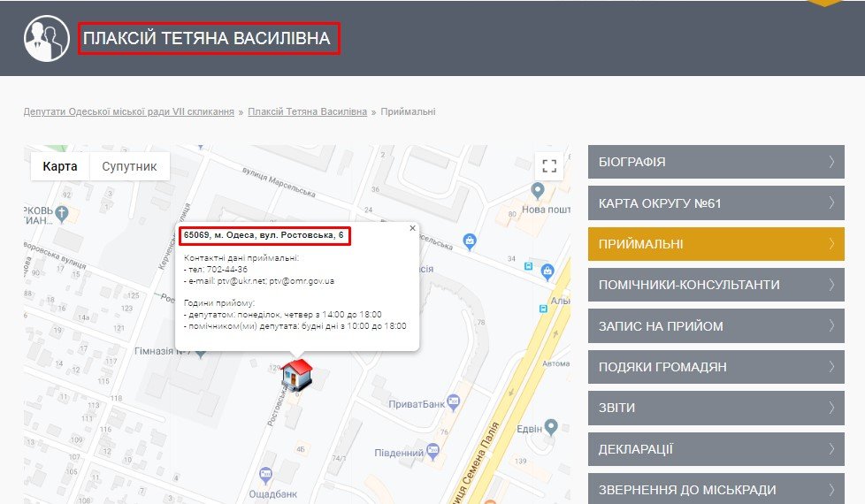
Task: Click the Південний bank map pin
Action: pyautogui.click(x=433, y=452)
